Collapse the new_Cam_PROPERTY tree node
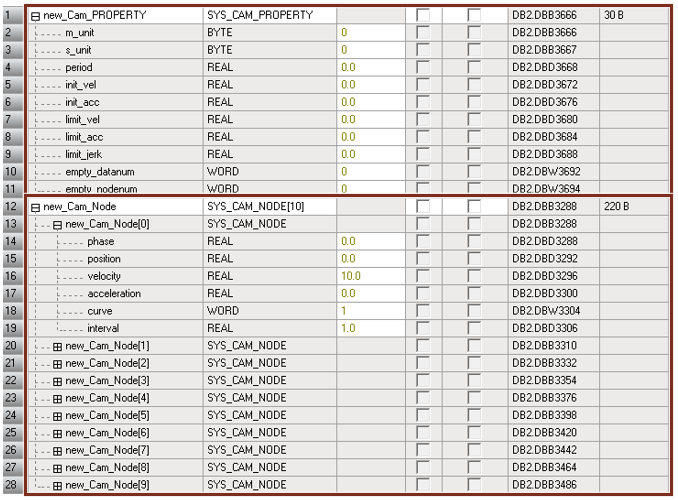Image resolution: width=678 pixels, height=500 pixels. 36,16
